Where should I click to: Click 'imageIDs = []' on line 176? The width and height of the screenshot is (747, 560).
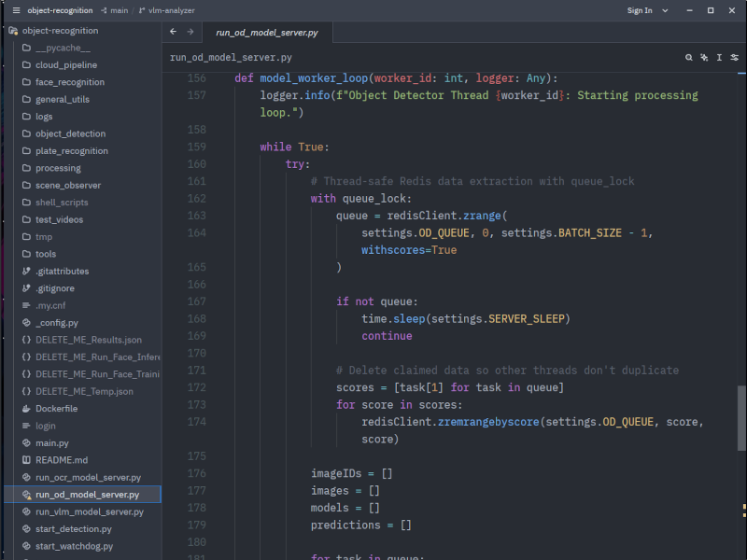(x=352, y=473)
